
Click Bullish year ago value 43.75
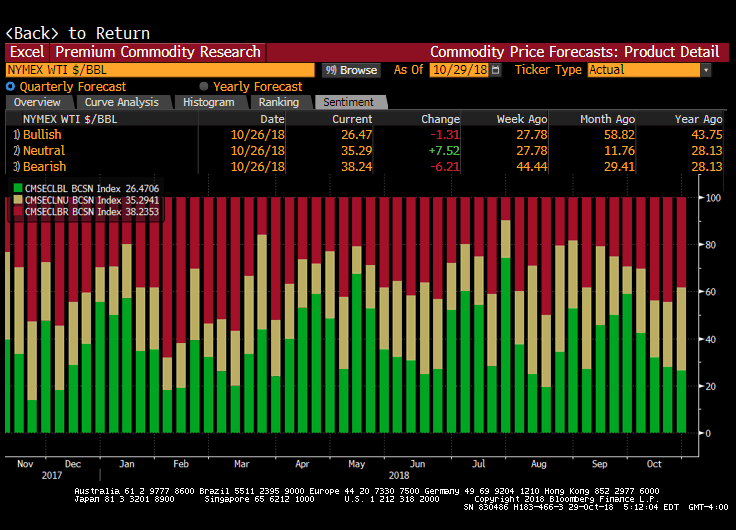pos(706,135)
